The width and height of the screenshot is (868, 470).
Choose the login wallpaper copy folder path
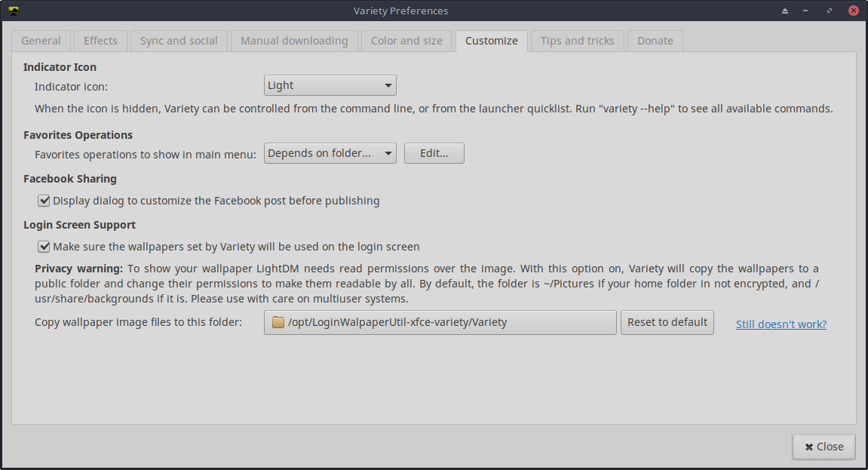440,322
